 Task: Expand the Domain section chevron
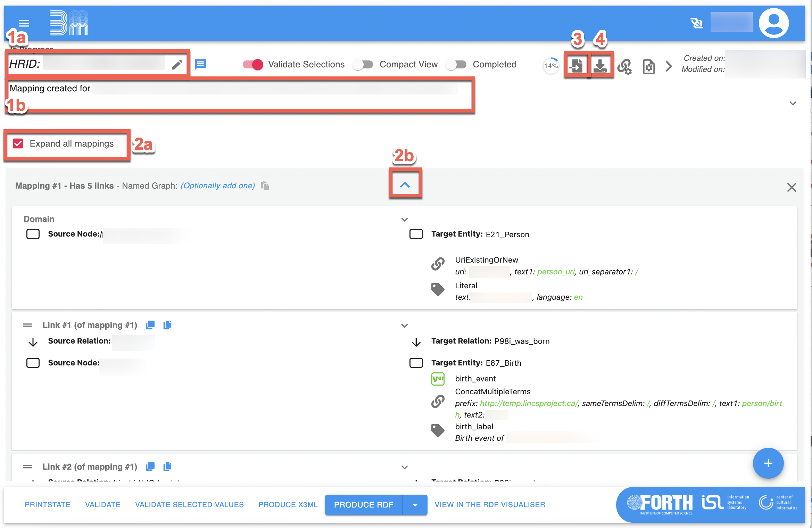404,220
